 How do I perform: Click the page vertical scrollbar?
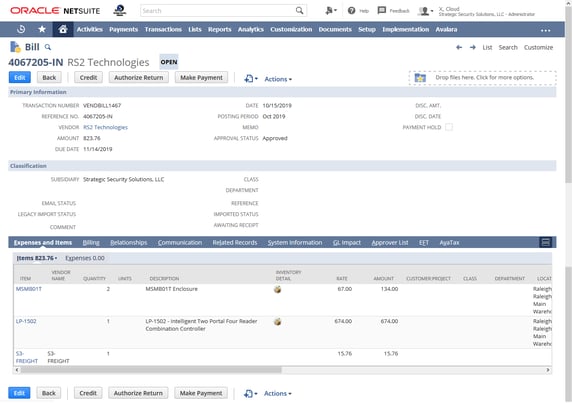click(568, 95)
